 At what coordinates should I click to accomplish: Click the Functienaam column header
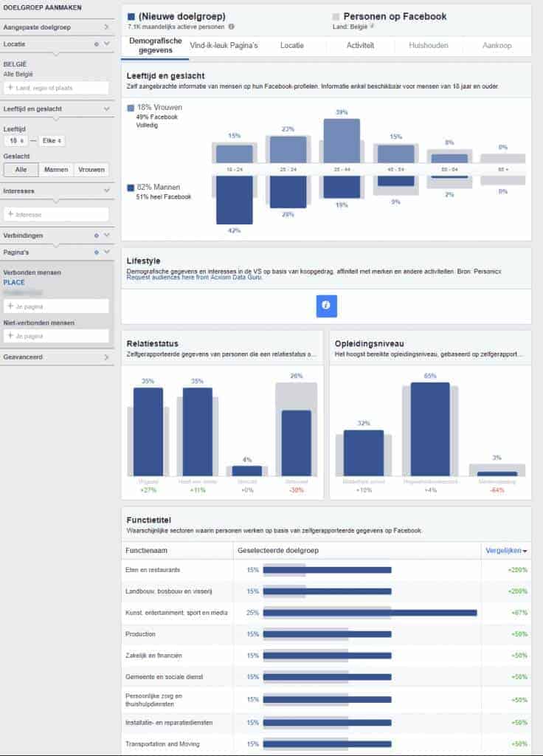tap(147, 551)
